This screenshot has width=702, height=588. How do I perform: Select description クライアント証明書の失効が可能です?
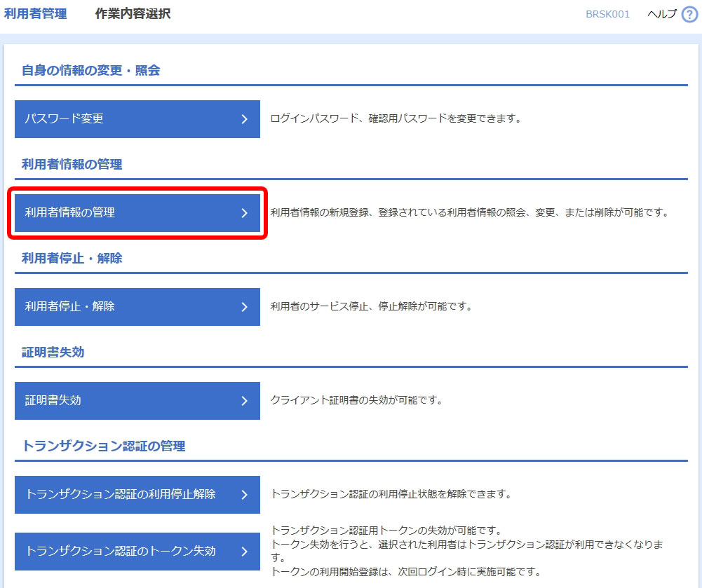357,400
